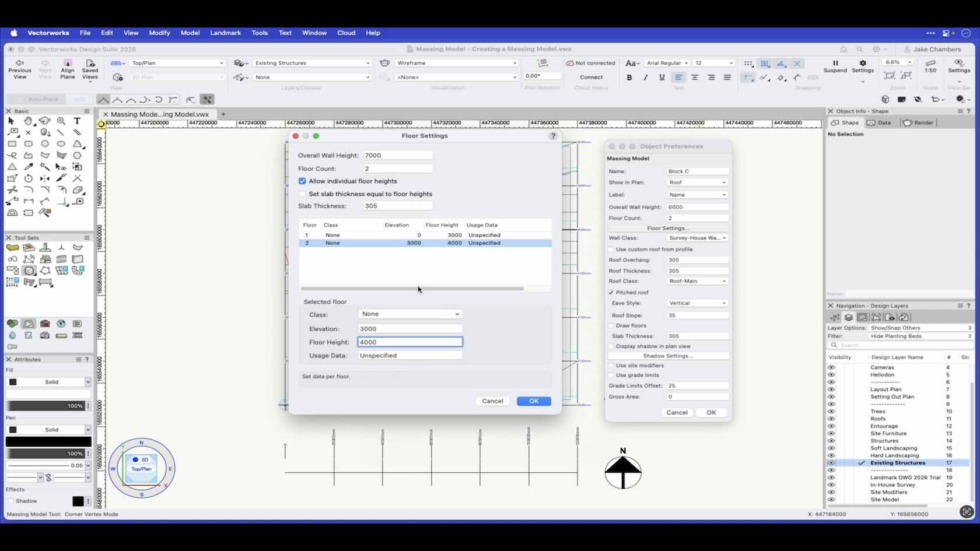Enable the Draw floors checkbox
This screenshot has height=551, width=980.
tap(611, 326)
